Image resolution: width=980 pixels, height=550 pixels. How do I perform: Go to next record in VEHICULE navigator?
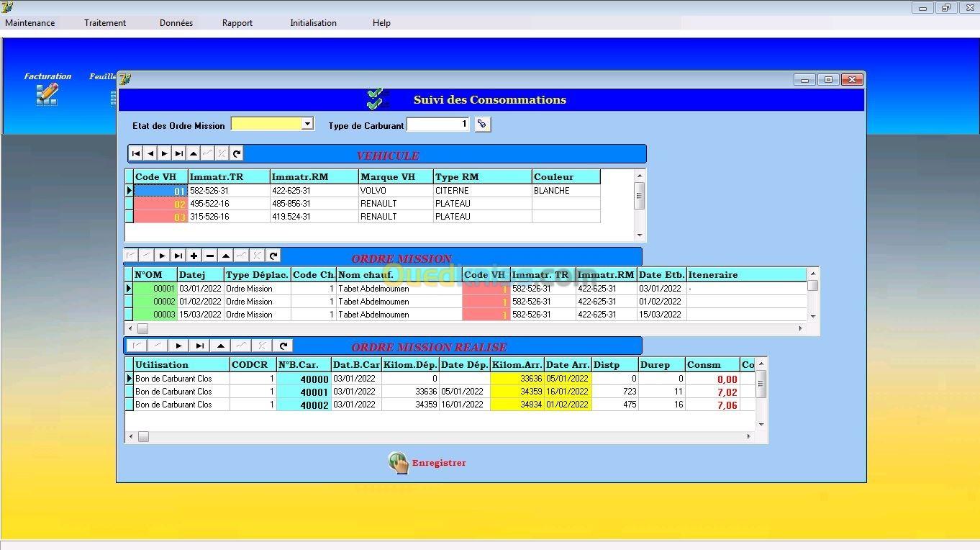pos(165,153)
